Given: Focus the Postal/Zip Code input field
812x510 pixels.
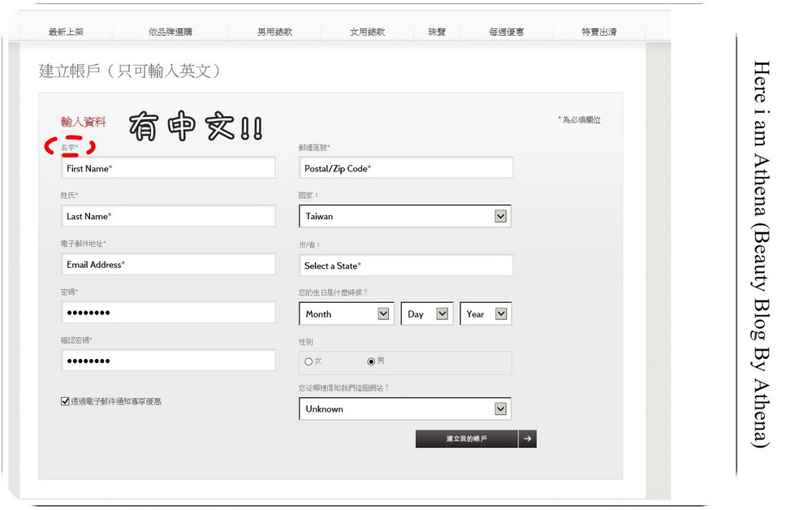Looking at the screenshot, I should click(406, 168).
